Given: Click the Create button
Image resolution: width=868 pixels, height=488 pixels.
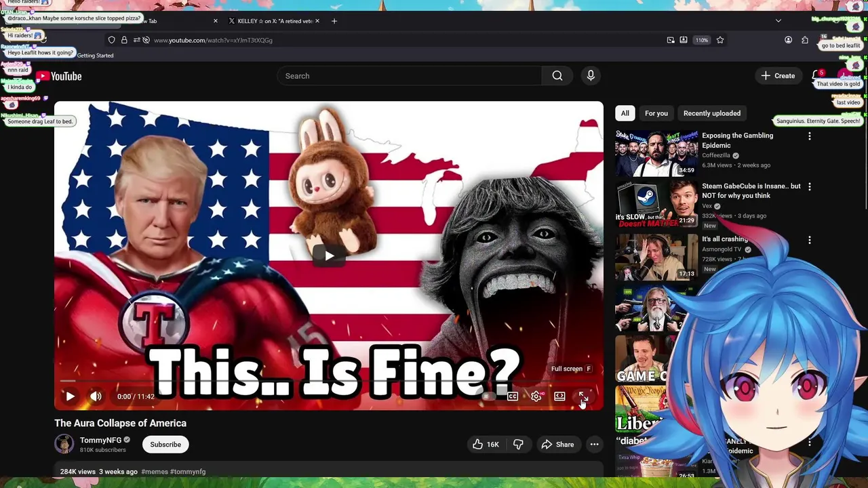Looking at the screenshot, I should click(x=778, y=76).
